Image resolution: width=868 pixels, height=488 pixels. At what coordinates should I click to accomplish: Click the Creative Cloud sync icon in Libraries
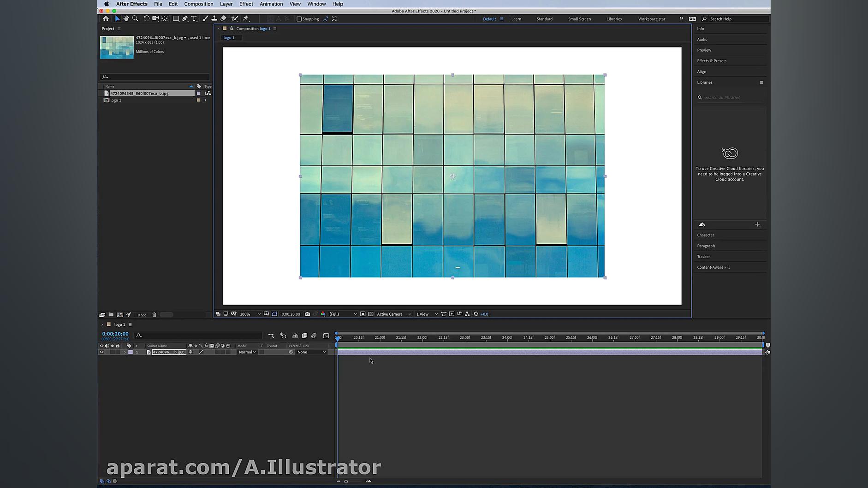[702, 224]
